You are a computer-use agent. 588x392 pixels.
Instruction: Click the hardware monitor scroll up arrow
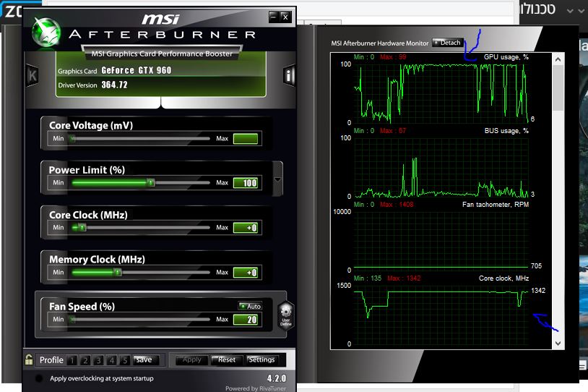(558, 59)
